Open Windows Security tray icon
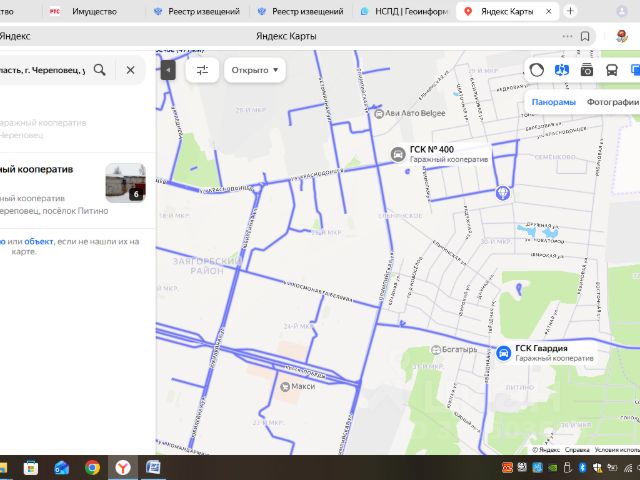 click(598, 468)
